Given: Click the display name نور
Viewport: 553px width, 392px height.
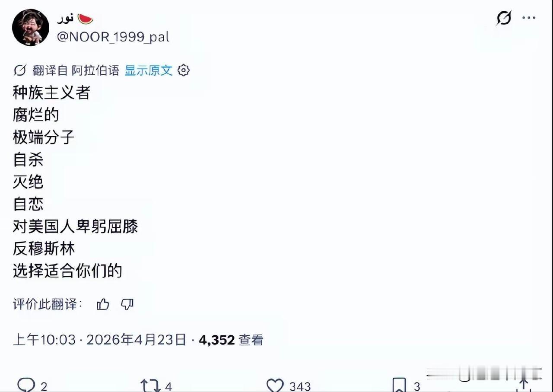Looking at the screenshot, I should tap(66, 19).
